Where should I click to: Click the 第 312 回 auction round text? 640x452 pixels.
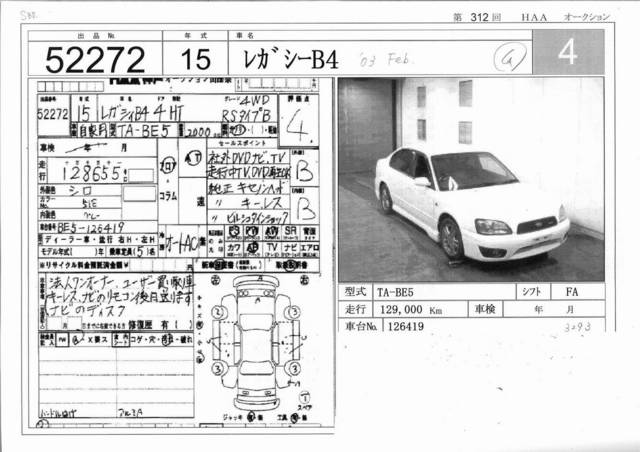pos(477,17)
